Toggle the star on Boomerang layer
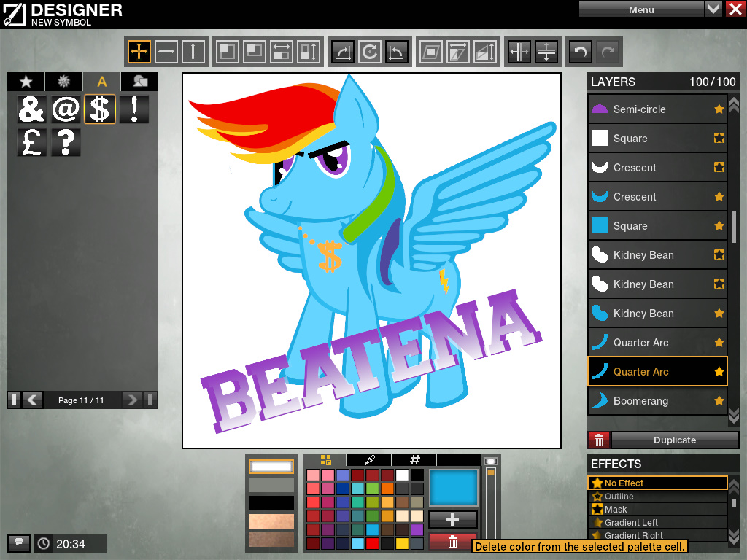 [x=719, y=401]
